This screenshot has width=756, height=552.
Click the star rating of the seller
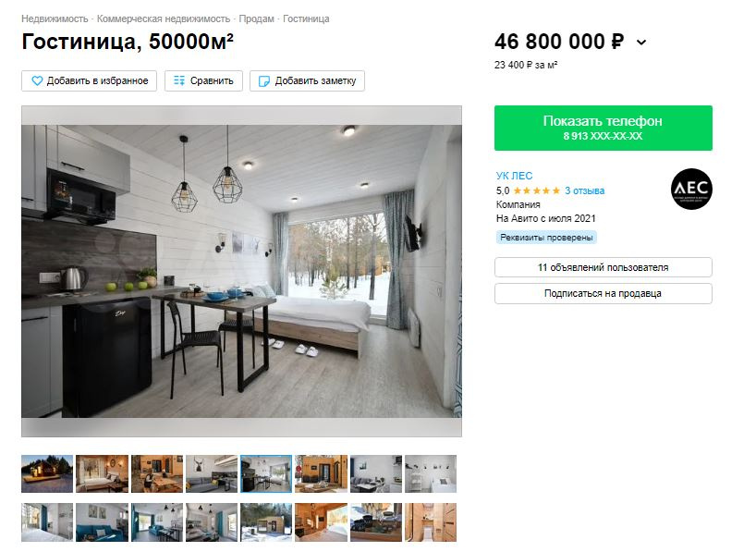[x=537, y=190]
